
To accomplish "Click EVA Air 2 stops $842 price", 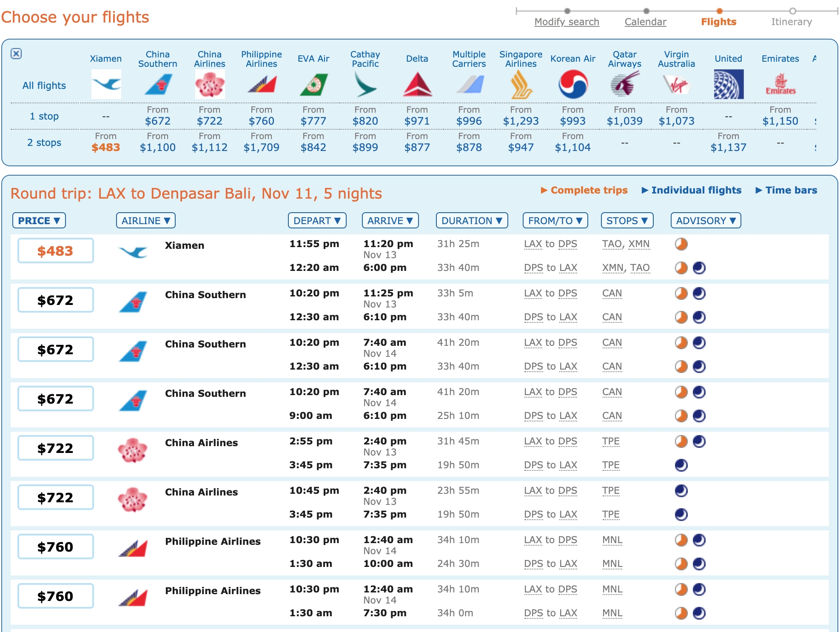I will 313,147.
